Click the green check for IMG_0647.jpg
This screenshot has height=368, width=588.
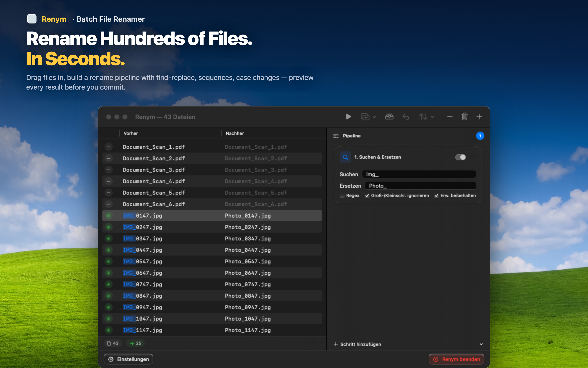[109, 273]
